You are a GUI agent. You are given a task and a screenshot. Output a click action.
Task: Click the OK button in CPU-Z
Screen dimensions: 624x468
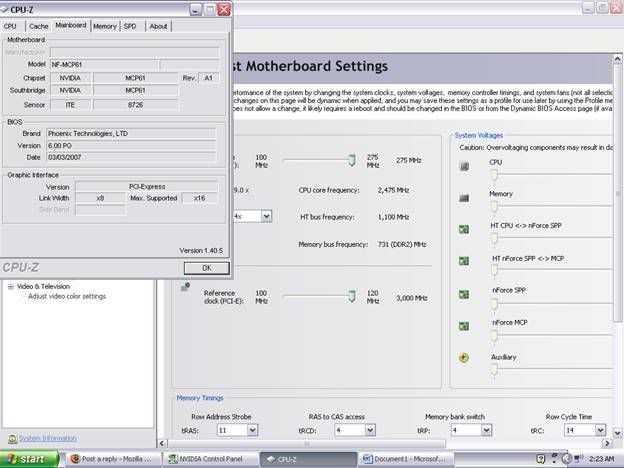pos(207,268)
